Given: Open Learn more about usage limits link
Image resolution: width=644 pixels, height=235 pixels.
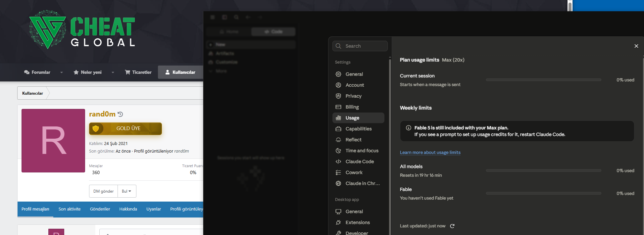Looking at the screenshot, I should coord(430,152).
